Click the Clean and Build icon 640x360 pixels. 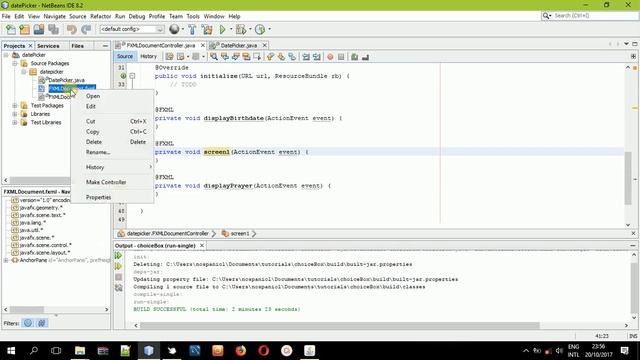coord(207,29)
